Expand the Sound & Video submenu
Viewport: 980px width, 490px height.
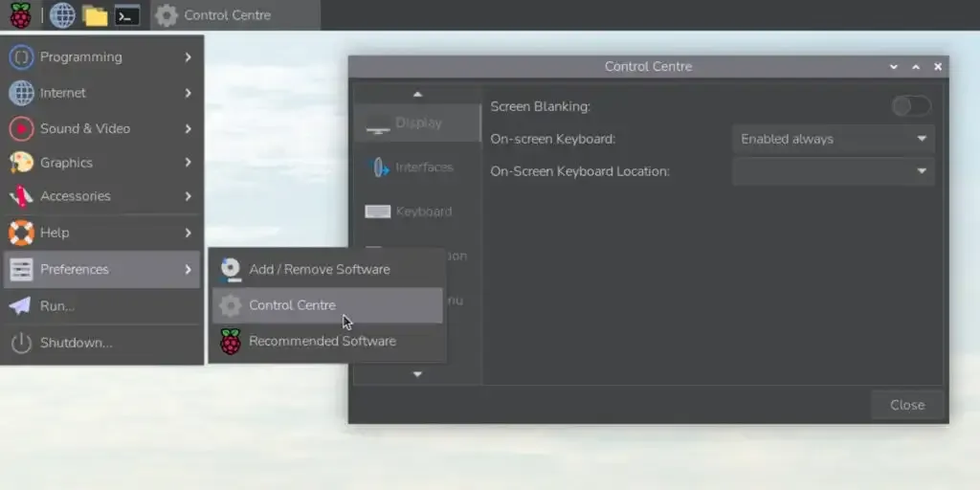101,129
